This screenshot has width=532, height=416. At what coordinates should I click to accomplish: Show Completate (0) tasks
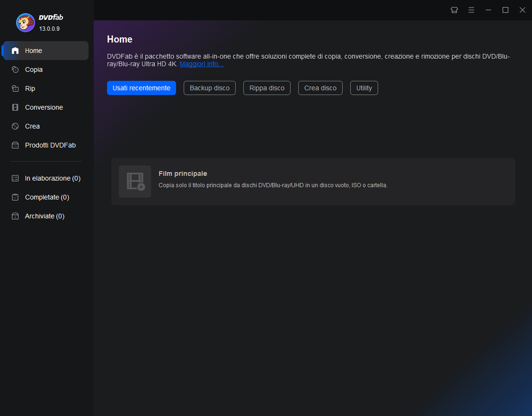coord(47,197)
